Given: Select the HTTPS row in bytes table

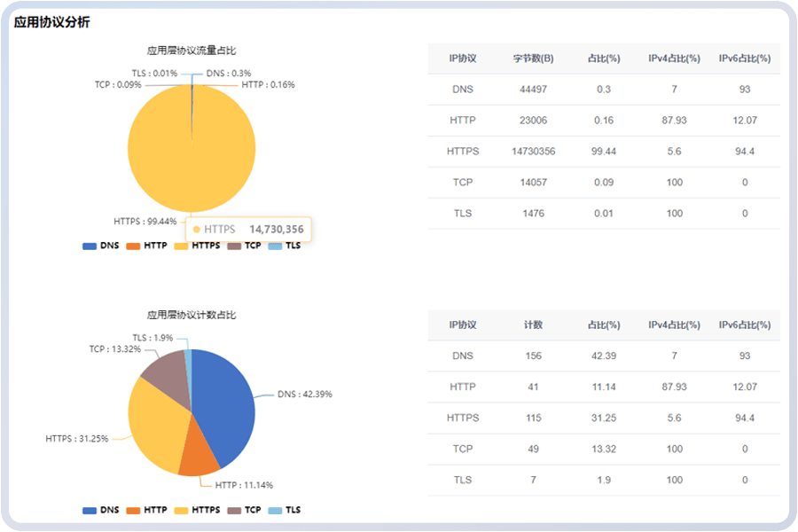Looking at the screenshot, I should (603, 152).
